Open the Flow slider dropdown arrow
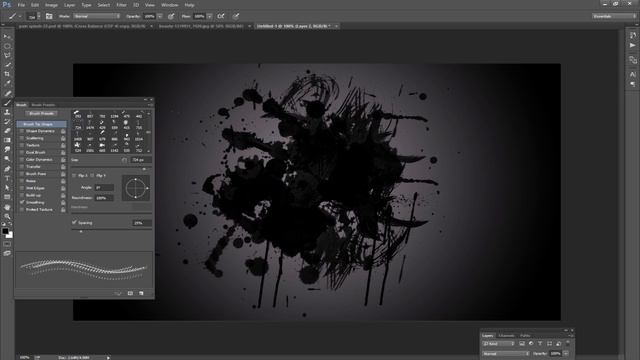 [209, 16]
